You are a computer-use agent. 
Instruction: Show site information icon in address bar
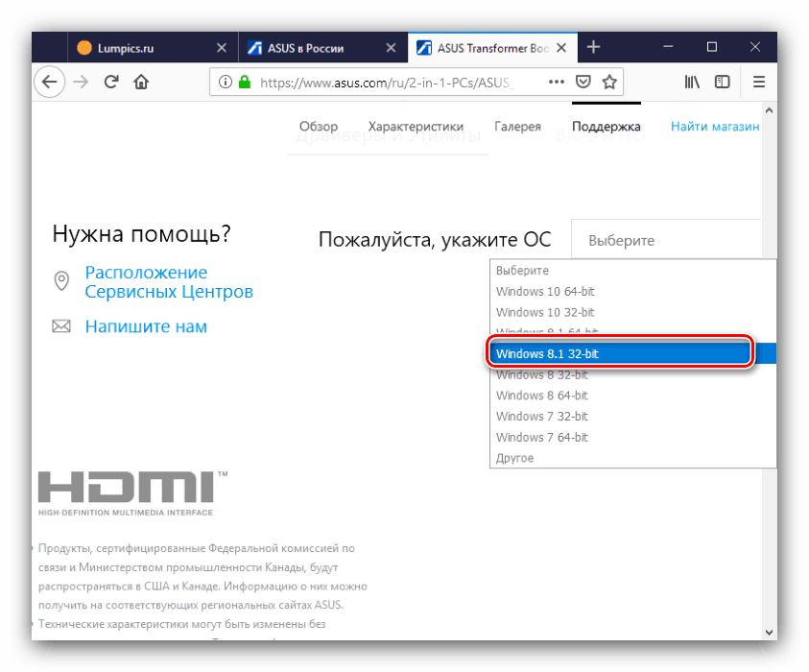coord(225,82)
